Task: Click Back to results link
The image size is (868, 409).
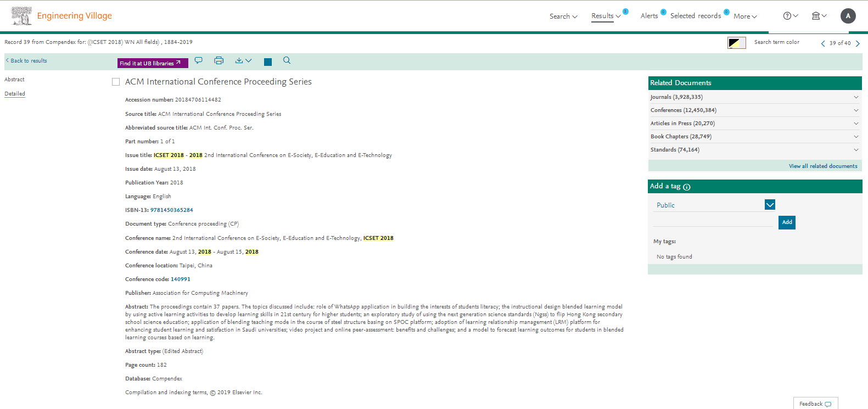Action: click(x=26, y=61)
